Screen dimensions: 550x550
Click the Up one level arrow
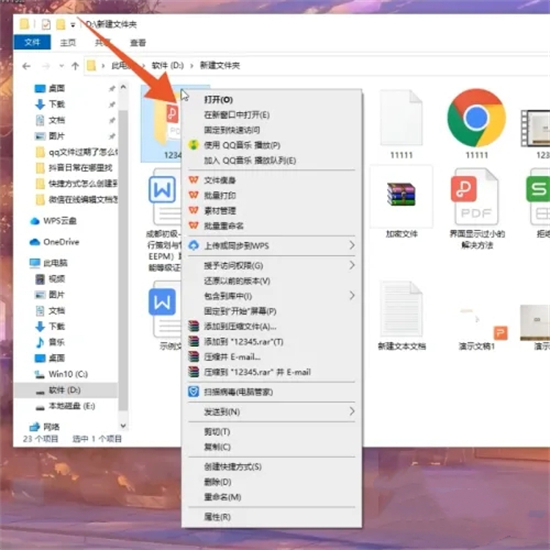pos(75,66)
